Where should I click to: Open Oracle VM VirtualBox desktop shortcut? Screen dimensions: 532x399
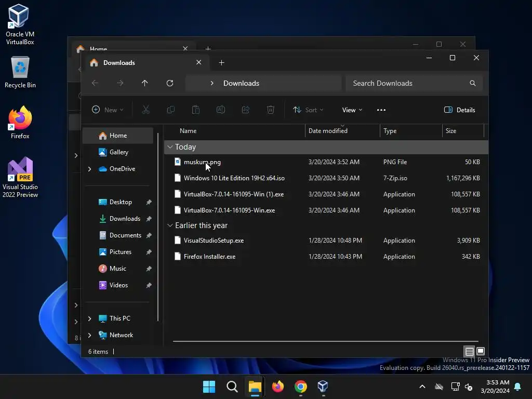20,24
